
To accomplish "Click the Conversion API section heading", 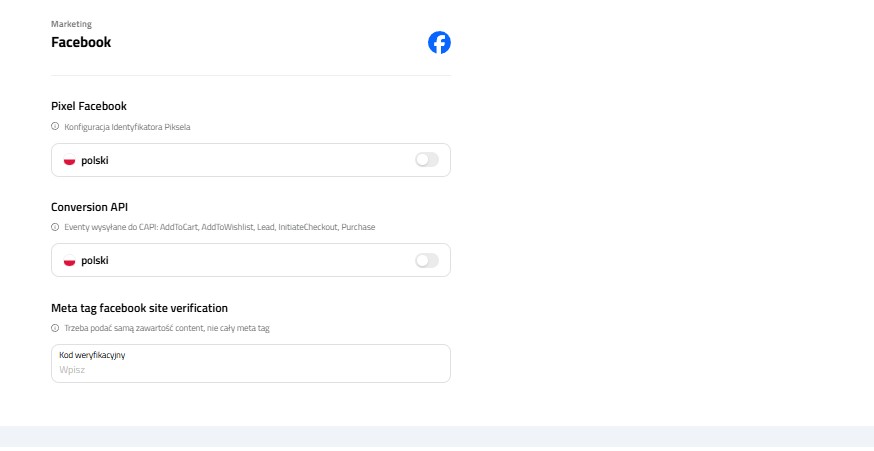I will pyautogui.click(x=90, y=207).
